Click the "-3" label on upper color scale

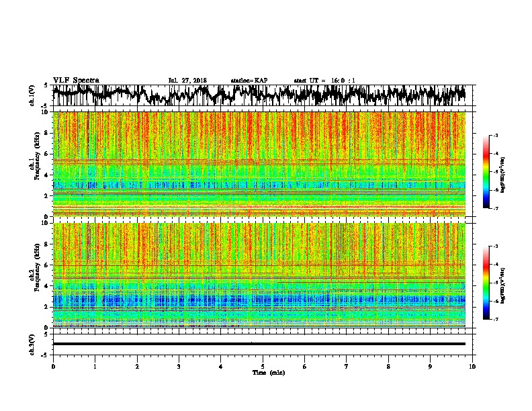[x=496, y=135]
